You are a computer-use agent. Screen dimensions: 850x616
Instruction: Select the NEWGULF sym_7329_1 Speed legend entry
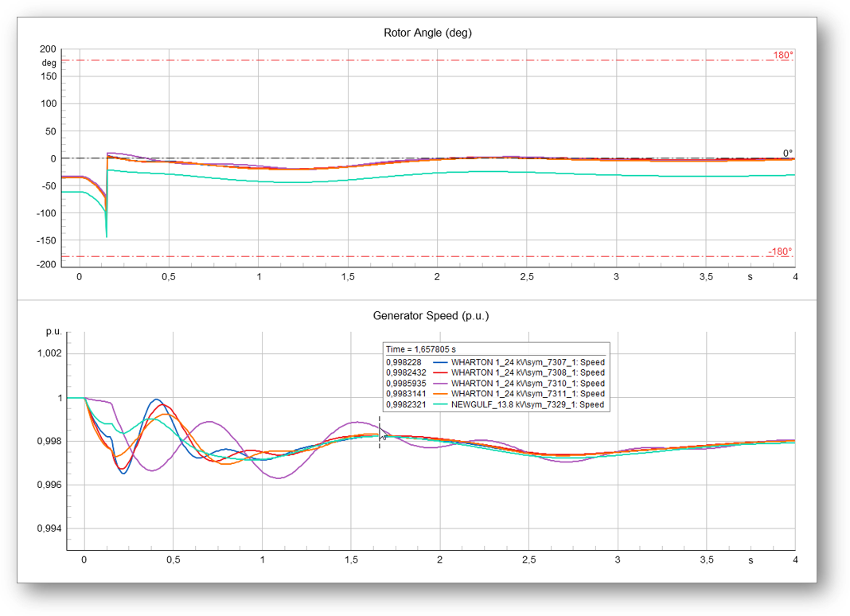528,405
